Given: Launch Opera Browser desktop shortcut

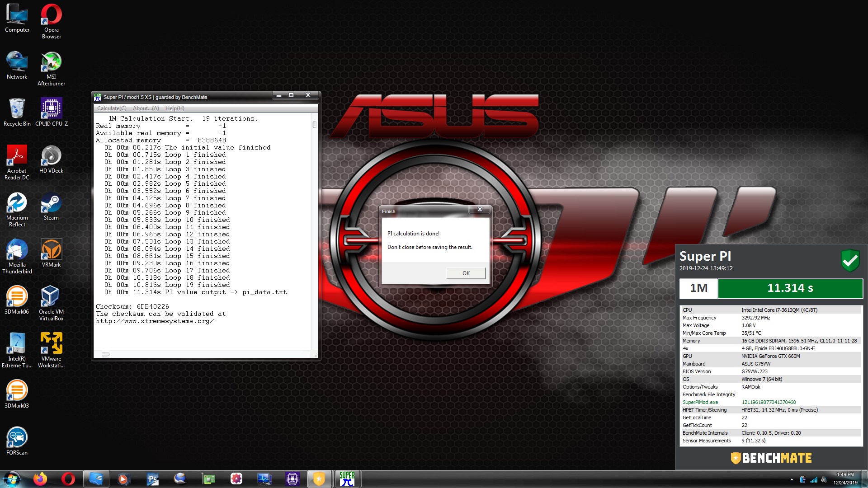Looking at the screenshot, I should pyautogui.click(x=52, y=21).
